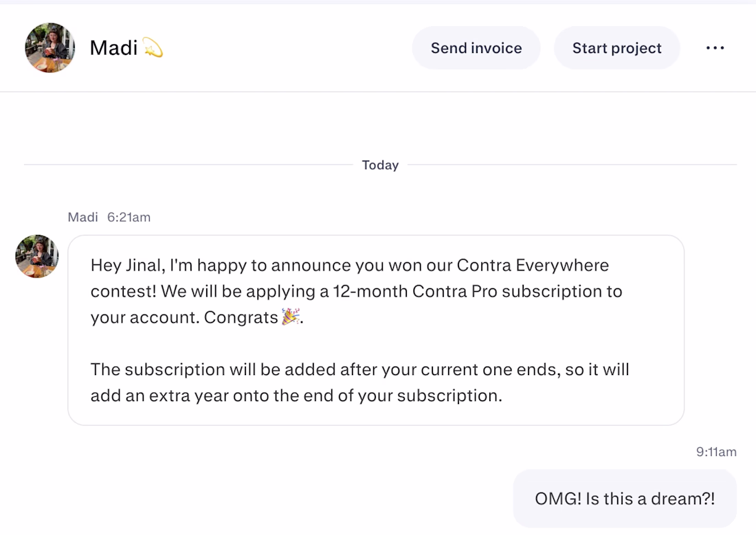The height and width of the screenshot is (535, 756).
Task: Click the paragraph starting 'The subscription will be added'
Action: (359, 369)
